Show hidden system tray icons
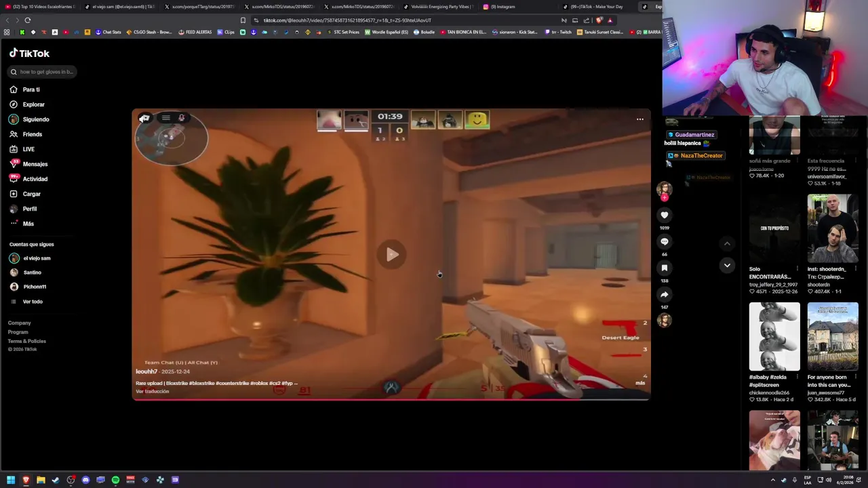 [x=772, y=480]
